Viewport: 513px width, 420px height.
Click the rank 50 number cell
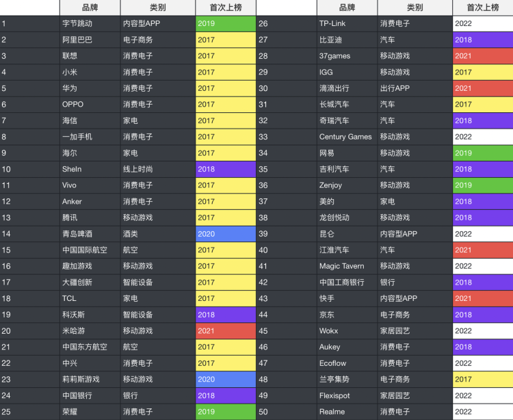click(287, 412)
